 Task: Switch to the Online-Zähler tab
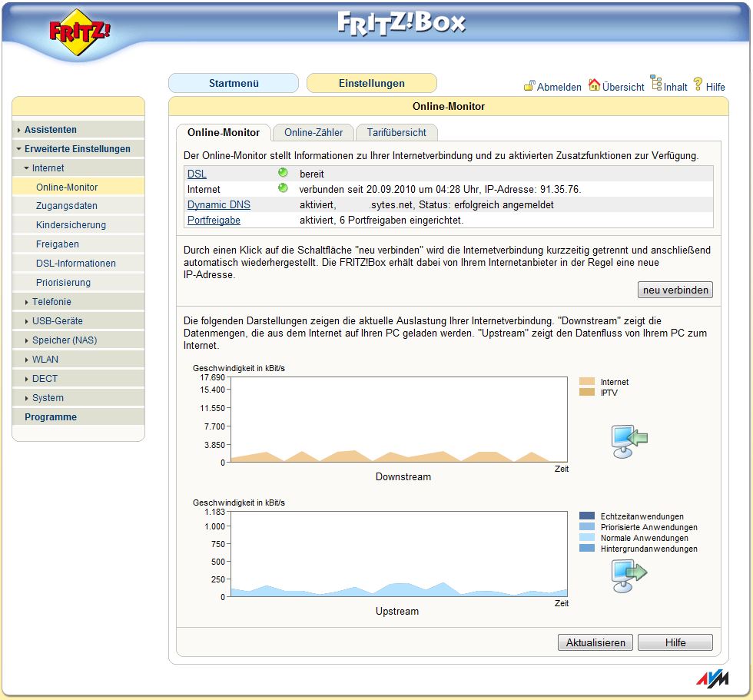[313, 132]
